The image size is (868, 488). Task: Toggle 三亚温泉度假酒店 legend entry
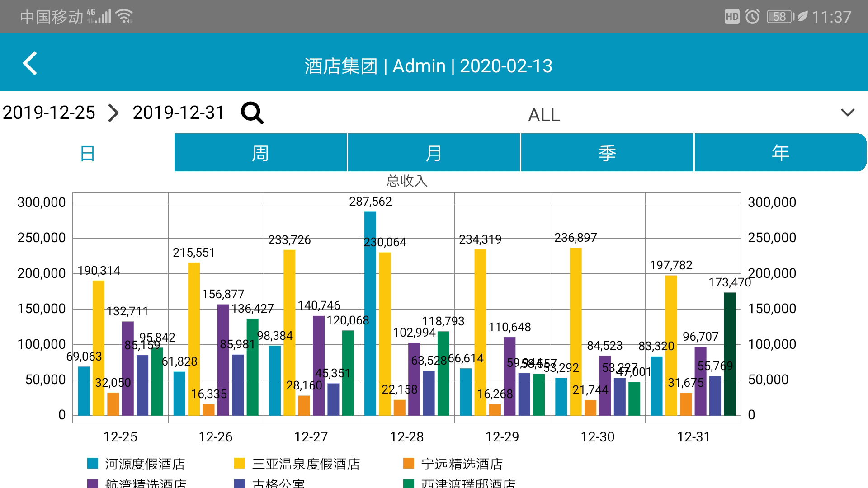[306, 464]
